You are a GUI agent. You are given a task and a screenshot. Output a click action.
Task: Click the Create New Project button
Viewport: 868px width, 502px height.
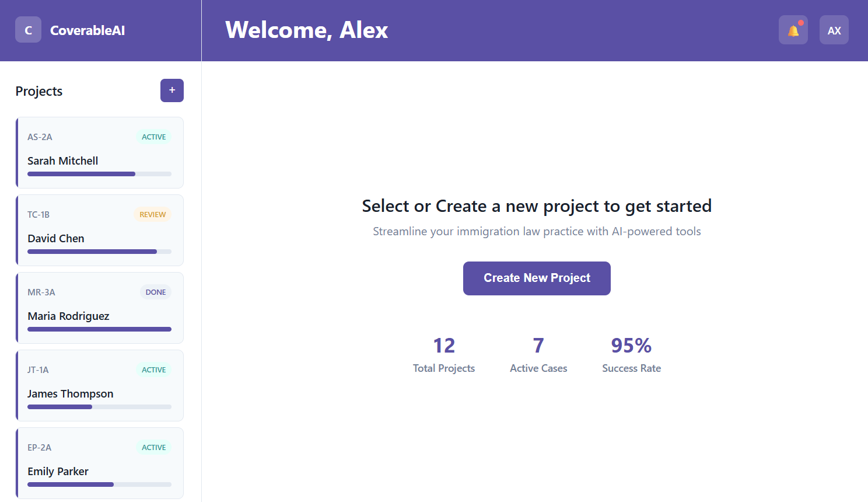coord(537,278)
